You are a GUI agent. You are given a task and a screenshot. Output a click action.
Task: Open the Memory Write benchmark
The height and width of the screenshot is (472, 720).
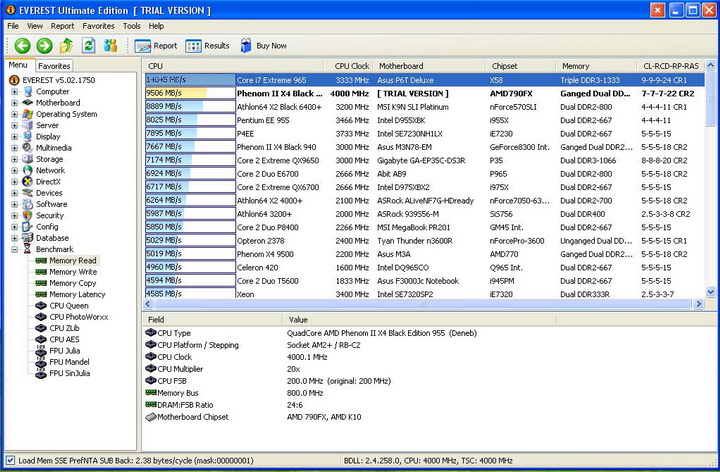(x=73, y=272)
